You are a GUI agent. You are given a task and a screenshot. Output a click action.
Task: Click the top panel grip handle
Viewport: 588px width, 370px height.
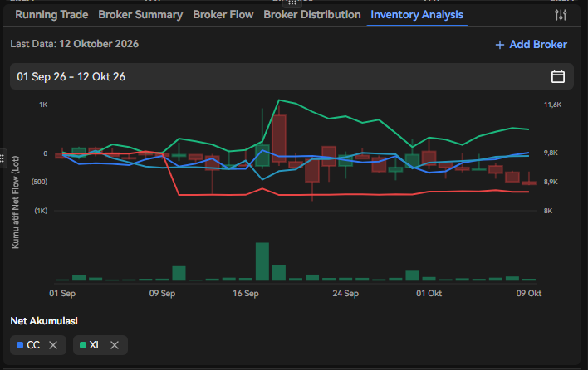pyautogui.click(x=292, y=3)
